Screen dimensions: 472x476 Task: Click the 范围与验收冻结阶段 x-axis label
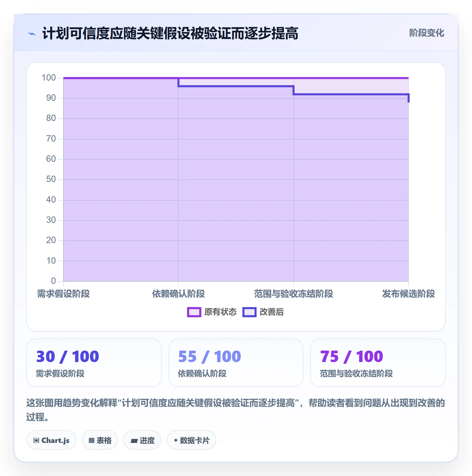point(294,294)
